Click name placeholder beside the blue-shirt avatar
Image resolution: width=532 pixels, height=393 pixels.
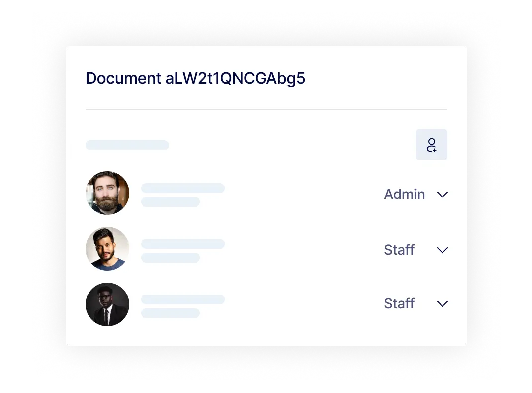[183, 244]
